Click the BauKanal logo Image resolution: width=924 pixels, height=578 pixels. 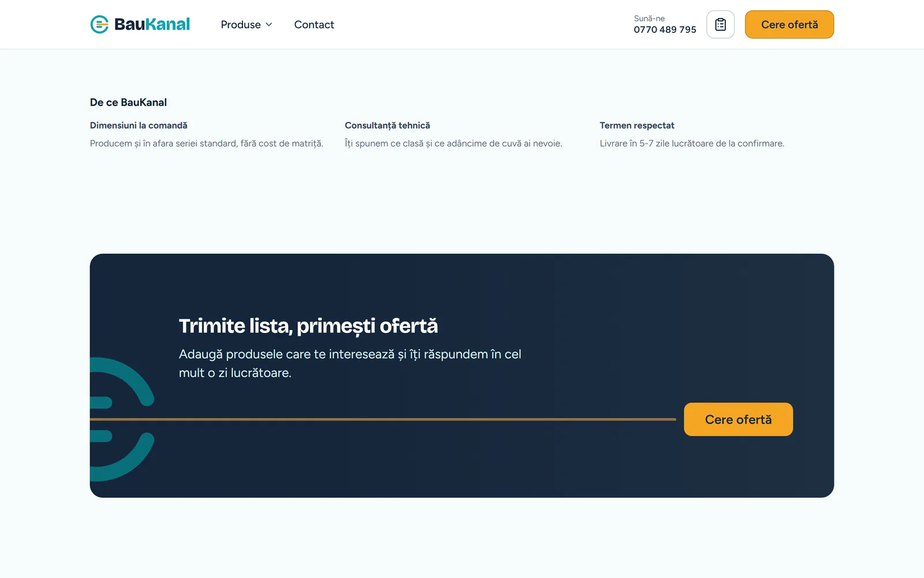point(140,24)
